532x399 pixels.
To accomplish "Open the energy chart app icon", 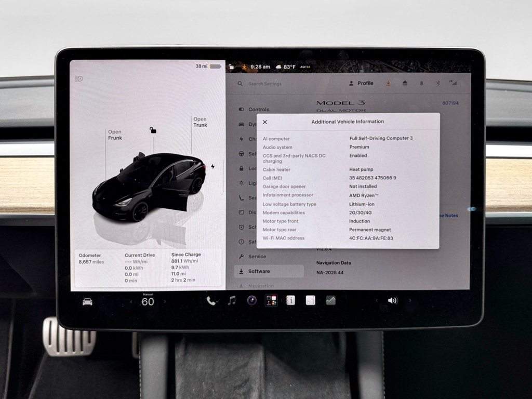I will (330, 300).
